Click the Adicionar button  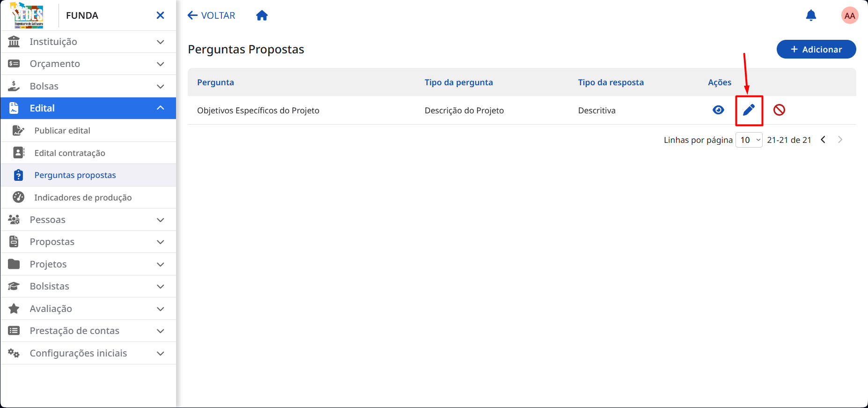point(816,49)
